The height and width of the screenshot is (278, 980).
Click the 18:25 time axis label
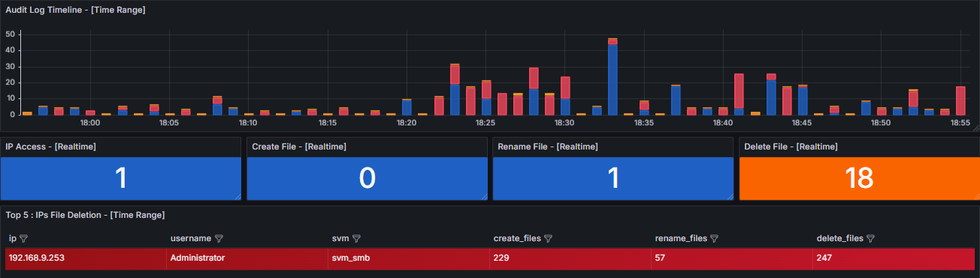pos(485,122)
